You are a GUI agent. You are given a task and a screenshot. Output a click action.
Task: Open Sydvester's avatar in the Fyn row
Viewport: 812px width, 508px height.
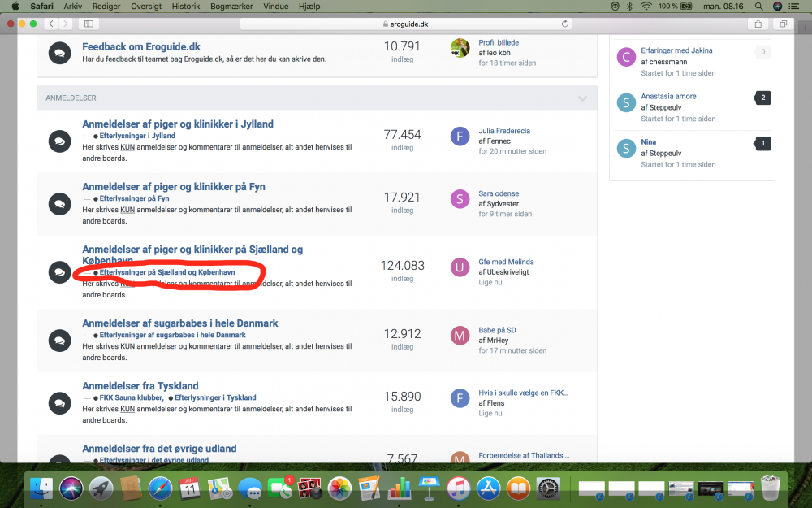pos(460,199)
